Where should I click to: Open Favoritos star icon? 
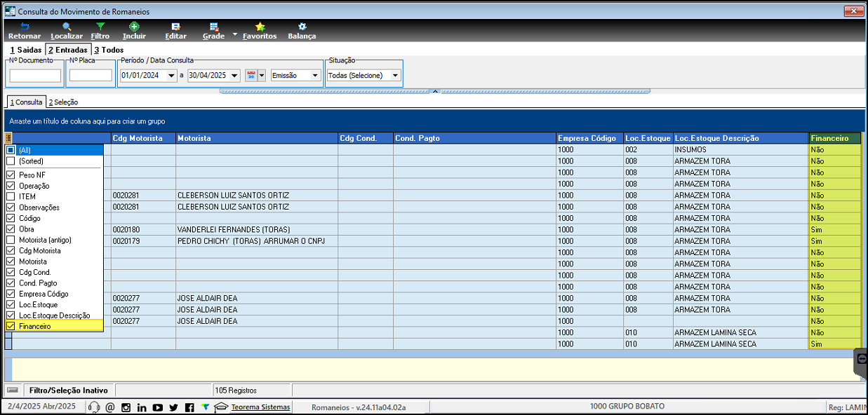tap(260, 27)
